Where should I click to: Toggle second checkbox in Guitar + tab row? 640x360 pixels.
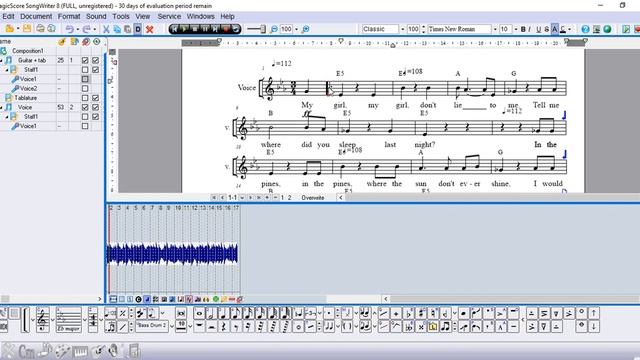point(96,60)
